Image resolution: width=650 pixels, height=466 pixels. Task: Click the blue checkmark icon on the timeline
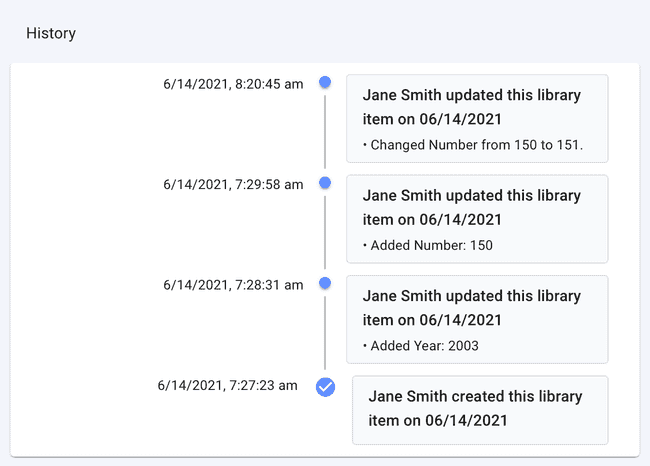click(x=325, y=386)
